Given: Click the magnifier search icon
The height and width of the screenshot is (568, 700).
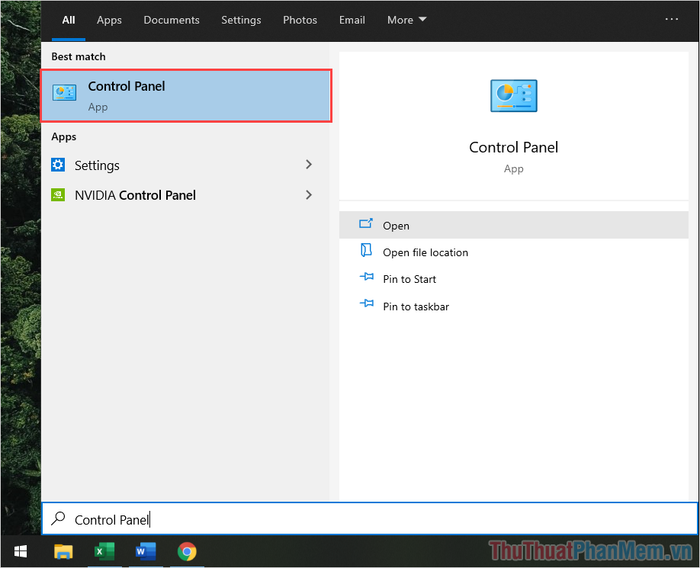Looking at the screenshot, I should tap(58, 518).
